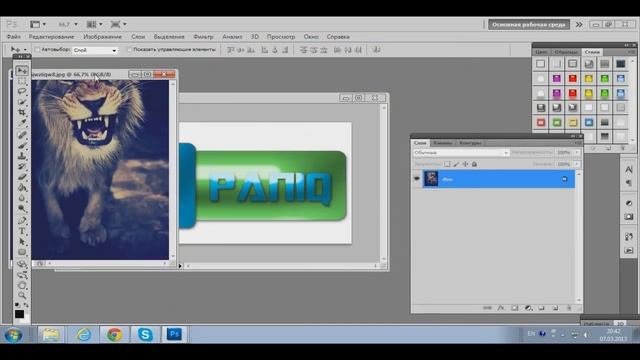Viewport: 640px width, 360px height.
Task: Select the Eyedropper tool
Action: click(22, 122)
